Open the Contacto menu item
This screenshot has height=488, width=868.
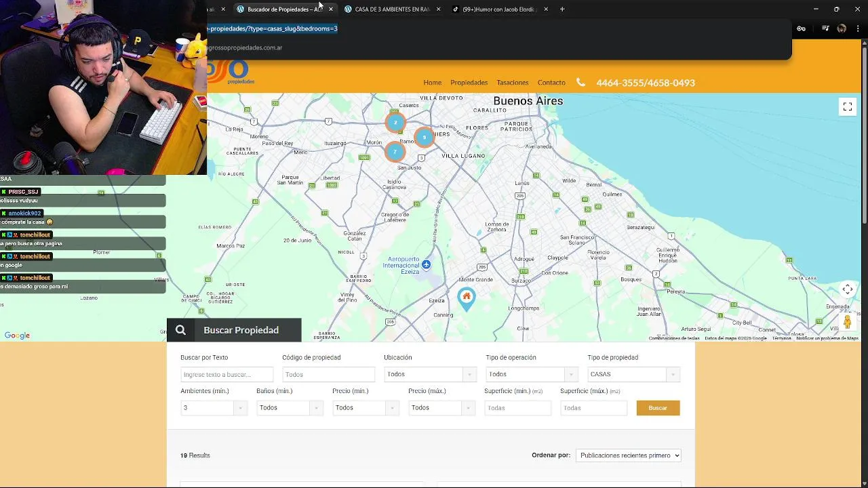(551, 83)
